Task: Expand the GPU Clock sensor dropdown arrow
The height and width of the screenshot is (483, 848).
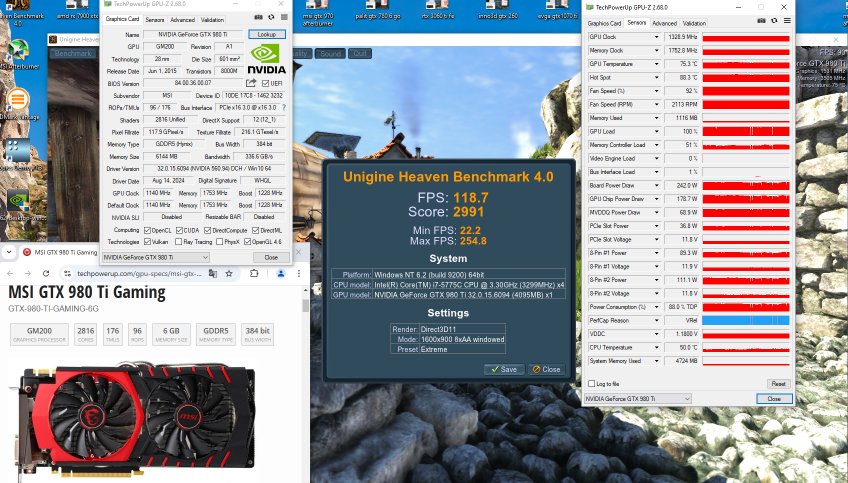Action: point(657,37)
